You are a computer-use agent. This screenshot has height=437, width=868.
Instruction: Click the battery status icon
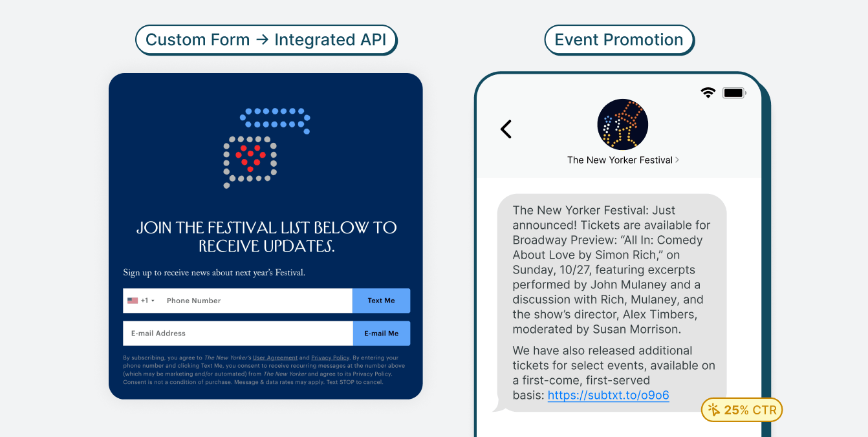[x=733, y=92]
